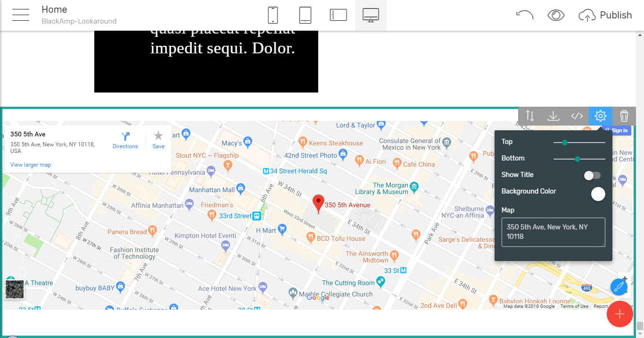Switch to tablet portrait preview
644x338 pixels.
305,15
